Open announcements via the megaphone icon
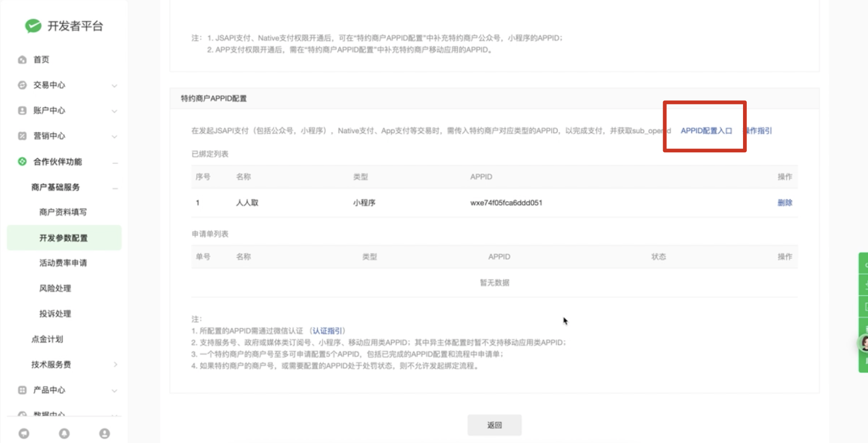 coord(24,433)
